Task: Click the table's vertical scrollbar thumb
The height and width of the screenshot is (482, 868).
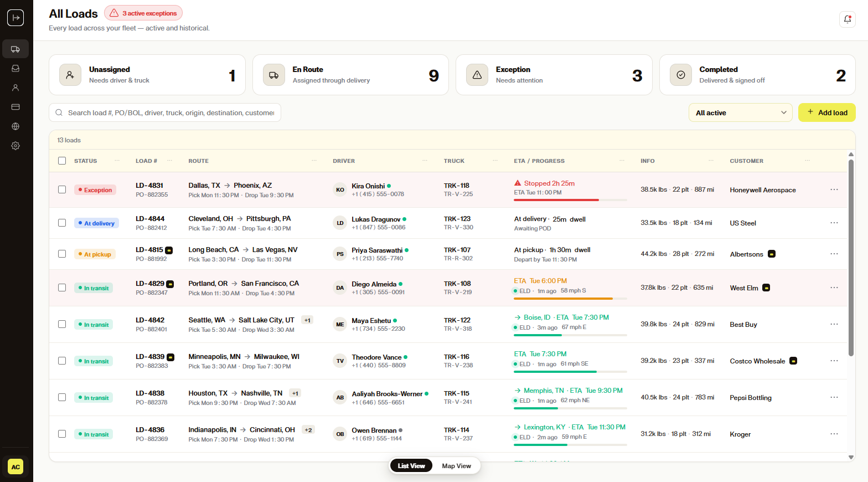Action: 851,258
